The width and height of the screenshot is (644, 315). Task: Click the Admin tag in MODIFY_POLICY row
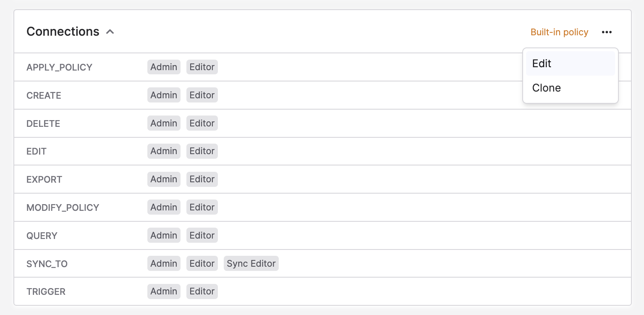164,207
